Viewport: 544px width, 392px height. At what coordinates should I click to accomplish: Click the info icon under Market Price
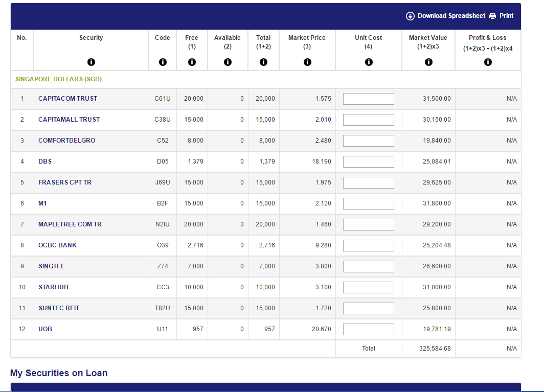[x=307, y=62]
